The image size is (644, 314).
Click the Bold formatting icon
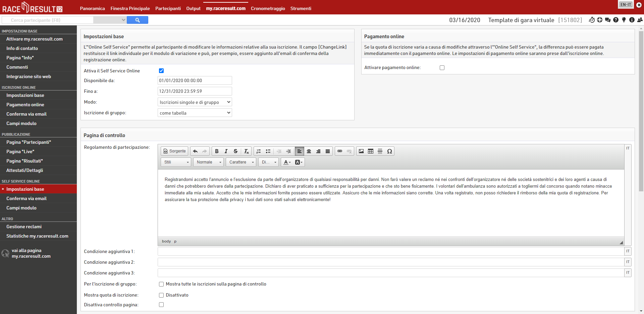click(217, 151)
